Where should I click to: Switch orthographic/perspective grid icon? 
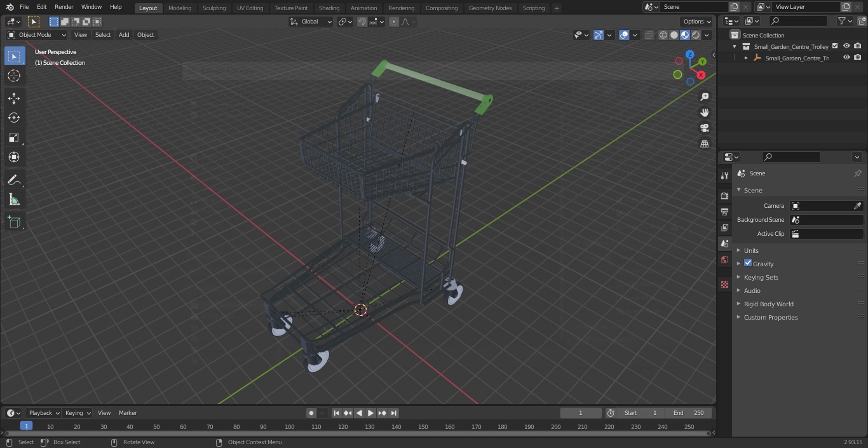705,144
